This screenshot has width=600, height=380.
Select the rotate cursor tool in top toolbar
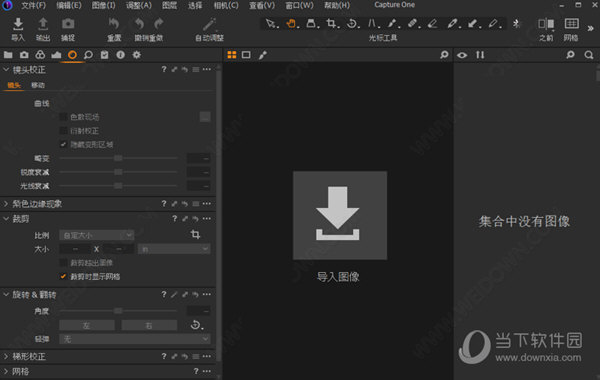pos(352,24)
